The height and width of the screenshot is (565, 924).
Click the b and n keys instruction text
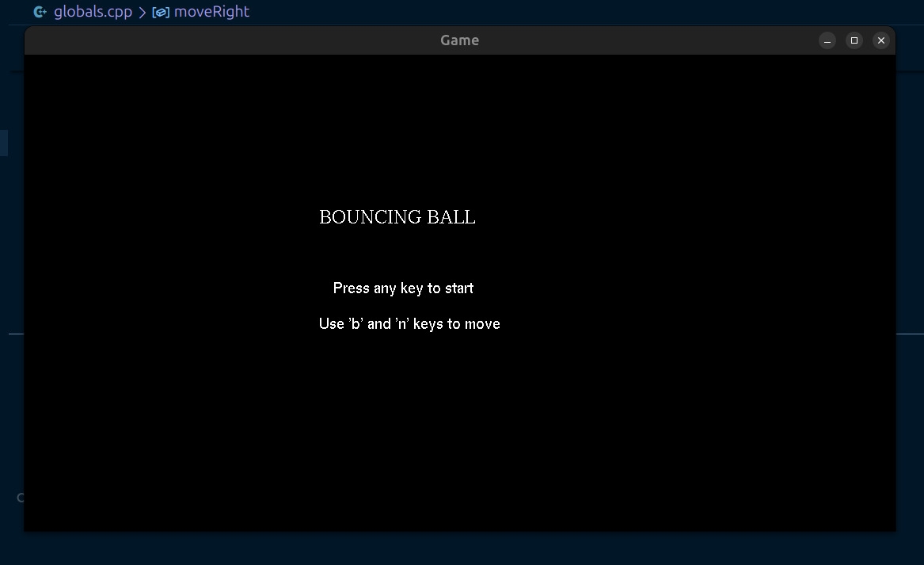[x=409, y=323]
